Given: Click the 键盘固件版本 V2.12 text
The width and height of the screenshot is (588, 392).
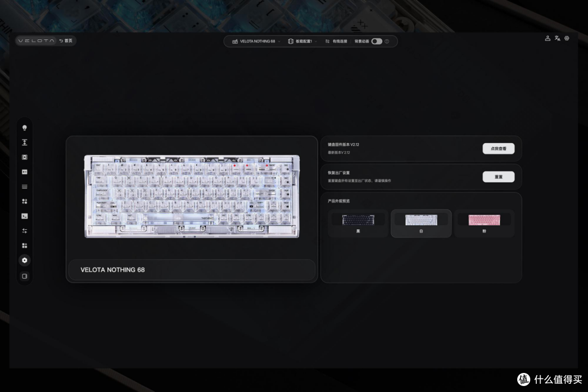Looking at the screenshot, I should coord(343,144).
